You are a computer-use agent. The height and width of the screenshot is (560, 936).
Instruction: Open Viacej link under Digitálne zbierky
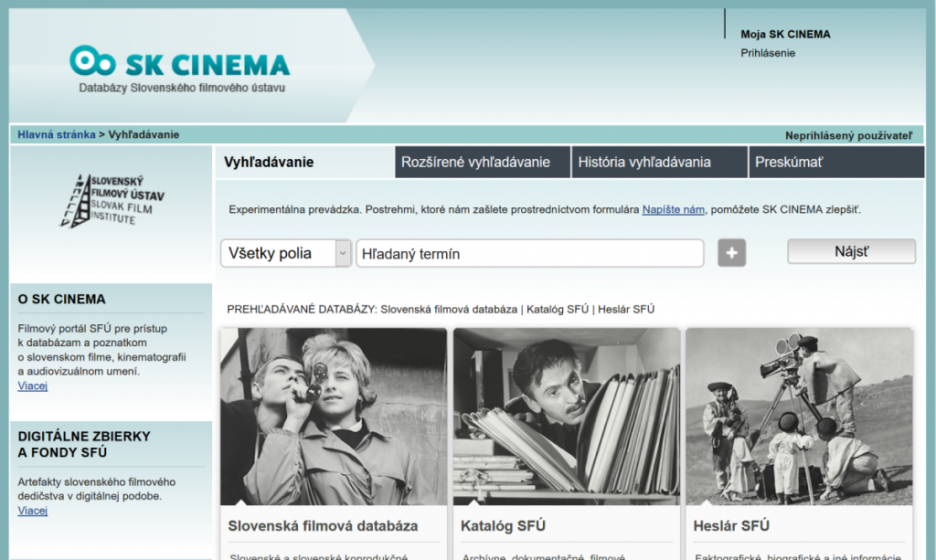coord(33,511)
